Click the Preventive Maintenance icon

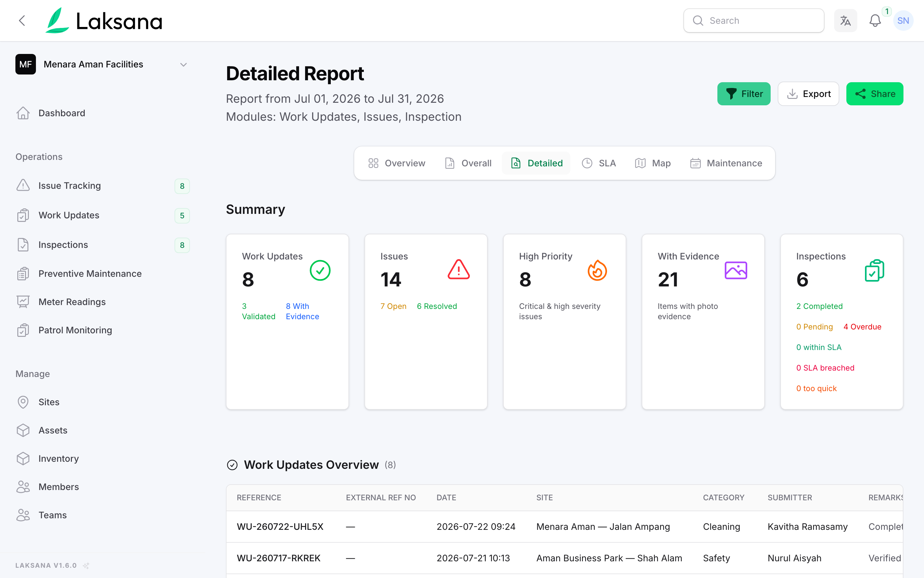[x=23, y=274]
